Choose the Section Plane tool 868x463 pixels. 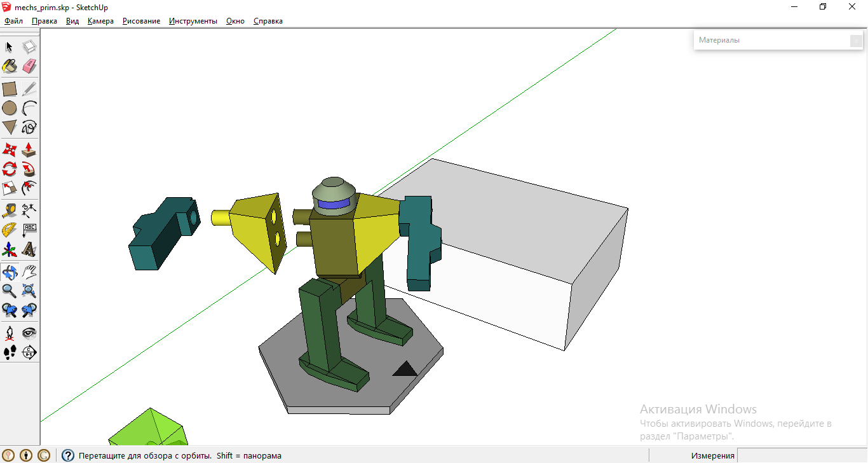(29, 352)
